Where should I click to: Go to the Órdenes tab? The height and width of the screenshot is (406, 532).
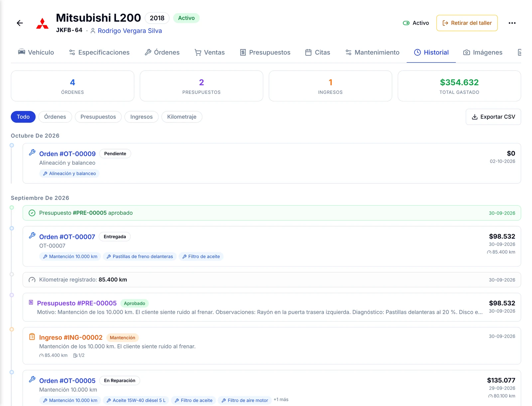[162, 52]
